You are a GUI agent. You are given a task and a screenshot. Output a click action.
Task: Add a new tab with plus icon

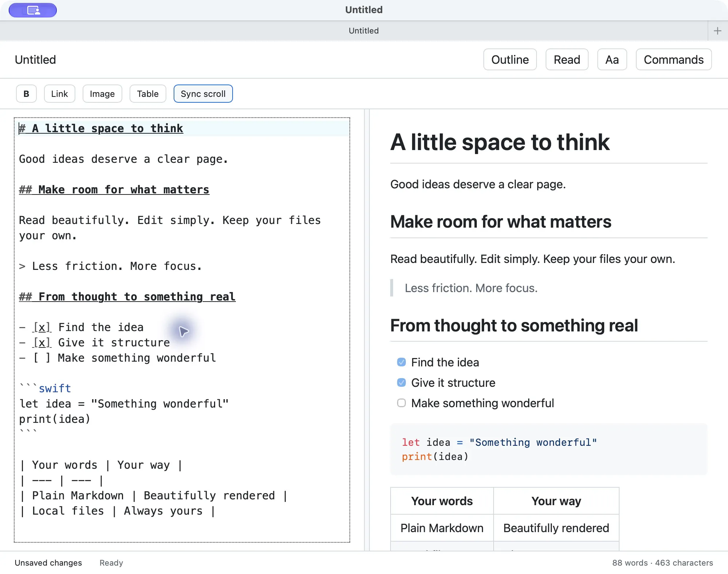717,31
